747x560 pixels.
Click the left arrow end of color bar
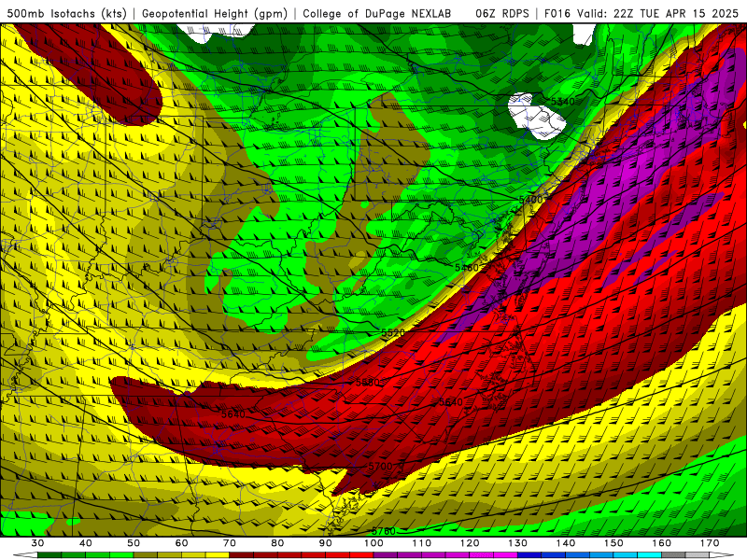[x=25, y=555]
